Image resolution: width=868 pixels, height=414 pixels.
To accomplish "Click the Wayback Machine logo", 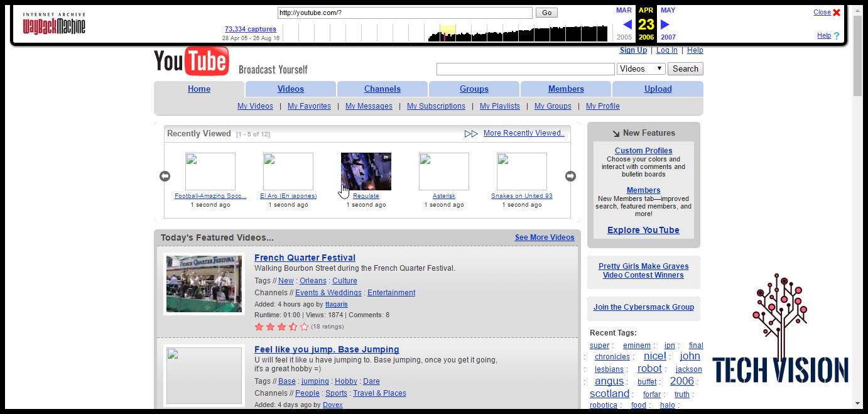I will coord(54,24).
